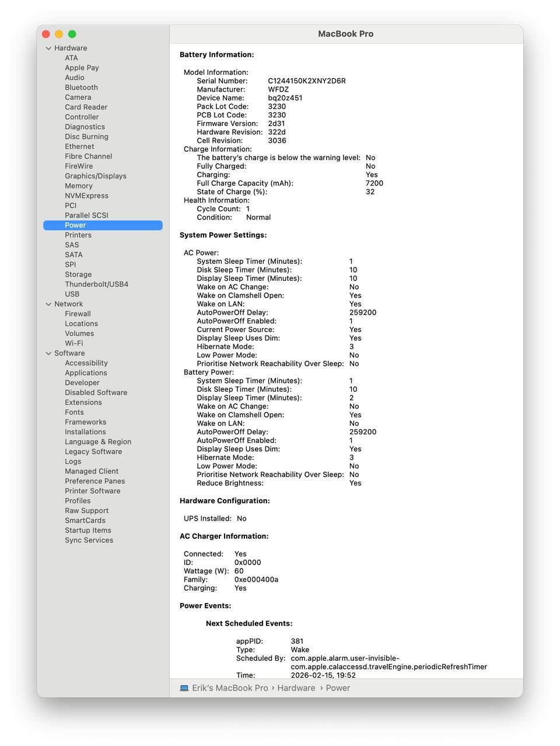
Task: Select Thunderbolt/USB4 entry
Action: tap(96, 284)
